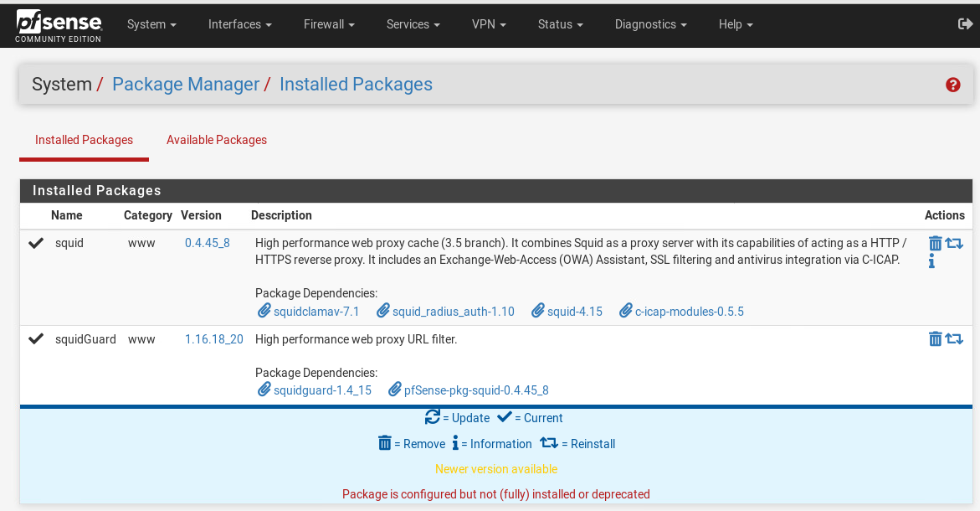Open the Help dropdown menu
Image resolution: width=980 pixels, height=511 pixels.
736,24
